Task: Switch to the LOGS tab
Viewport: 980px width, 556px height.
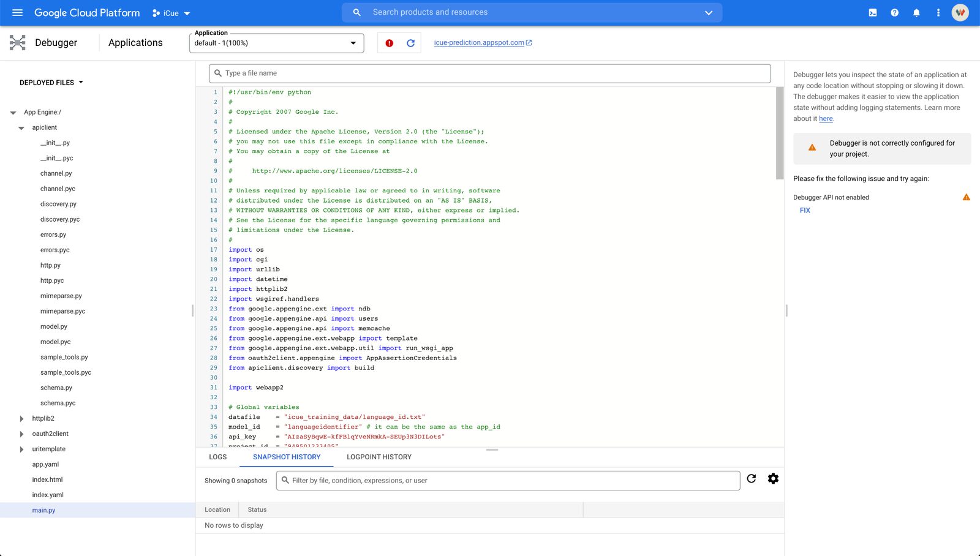Action: pyautogui.click(x=217, y=457)
